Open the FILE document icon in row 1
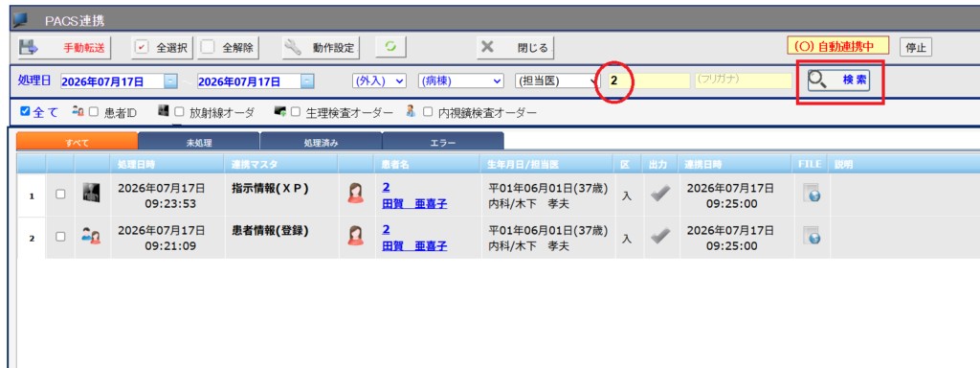This screenshot has height=368, width=980. tap(812, 194)
